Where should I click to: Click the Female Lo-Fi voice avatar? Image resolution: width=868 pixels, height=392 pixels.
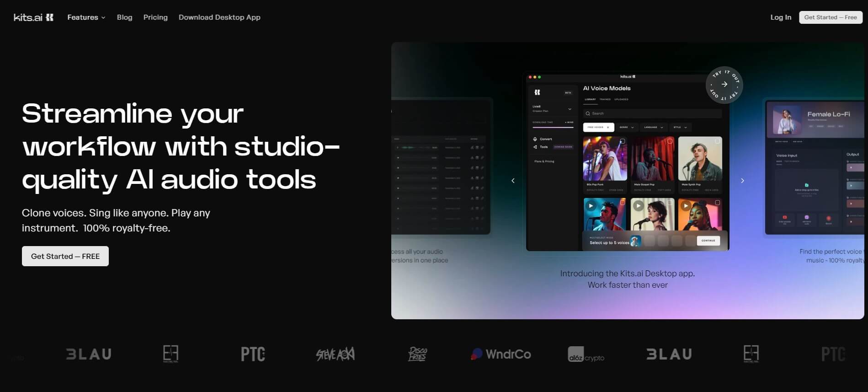pos(786,119)
